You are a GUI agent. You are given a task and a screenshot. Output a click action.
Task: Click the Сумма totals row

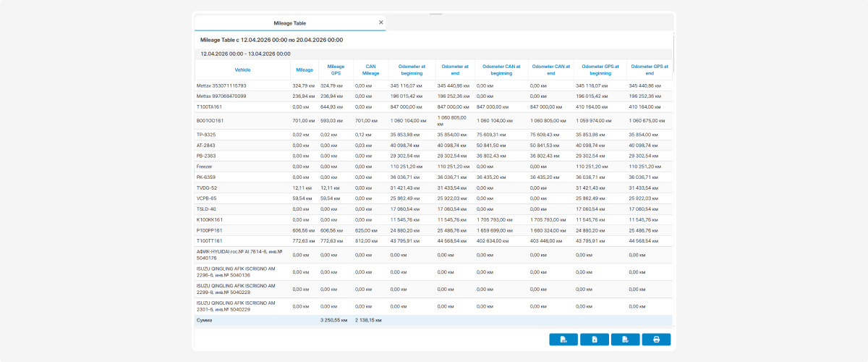433,319
